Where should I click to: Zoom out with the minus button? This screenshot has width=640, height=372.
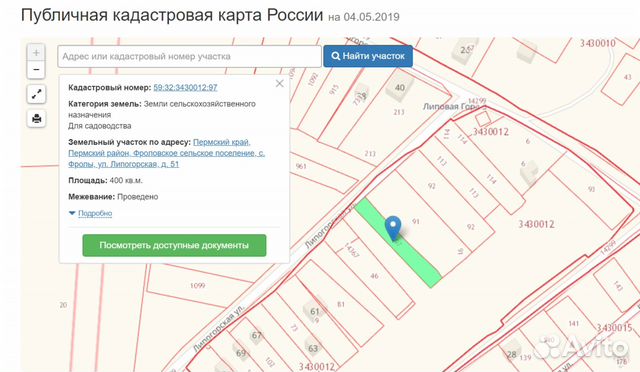[x=36, y=70]
